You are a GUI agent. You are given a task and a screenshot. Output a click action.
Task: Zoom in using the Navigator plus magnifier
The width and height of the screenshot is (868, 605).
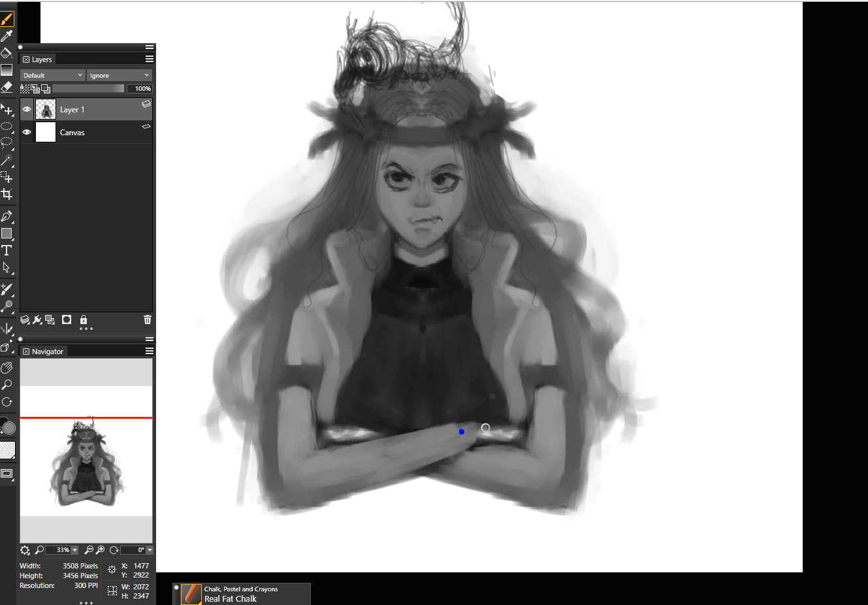coord(100,550)
